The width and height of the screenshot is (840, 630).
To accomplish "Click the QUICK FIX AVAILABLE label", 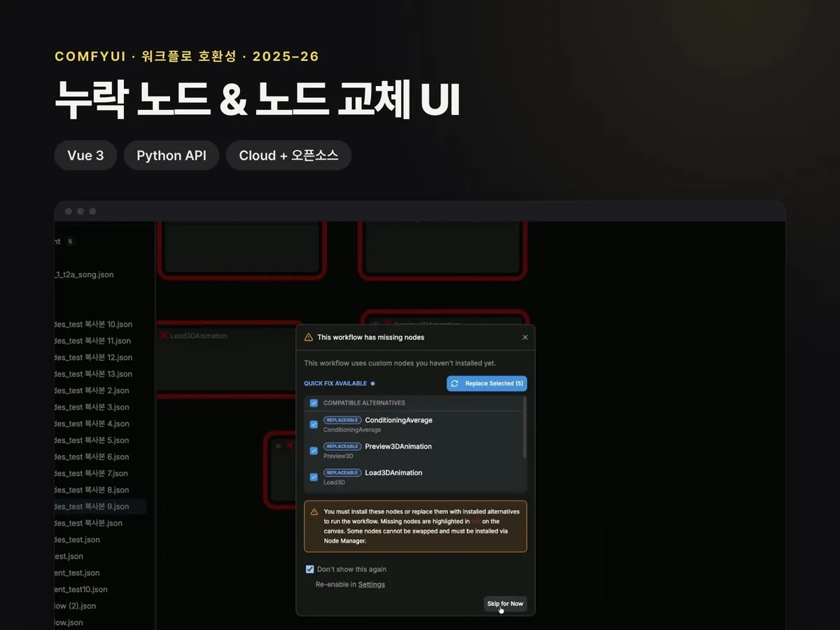I will click(335, 384).
